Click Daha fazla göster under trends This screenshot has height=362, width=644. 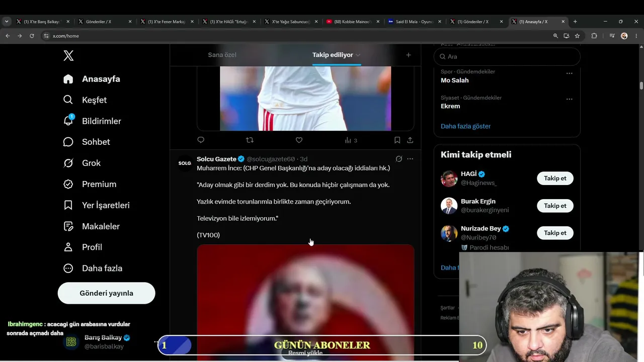tap(465, 126)
